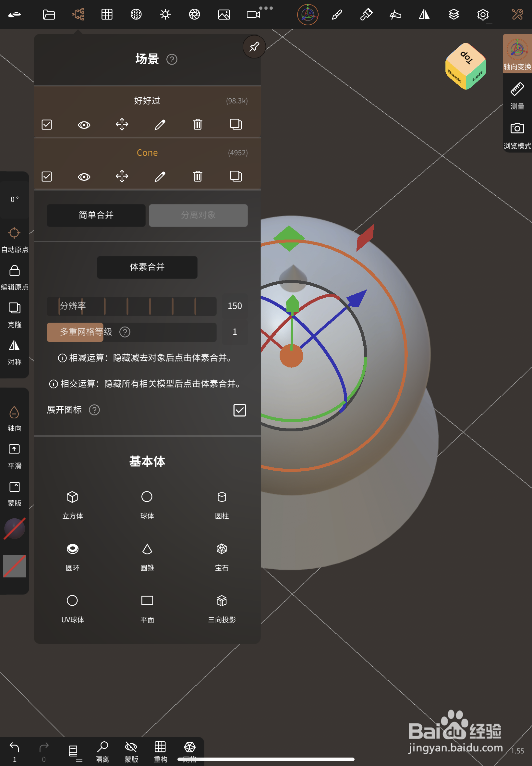The image size is (532, 766).
Task: Open the camera settings in top toolbar
Action: click(254, 14)
